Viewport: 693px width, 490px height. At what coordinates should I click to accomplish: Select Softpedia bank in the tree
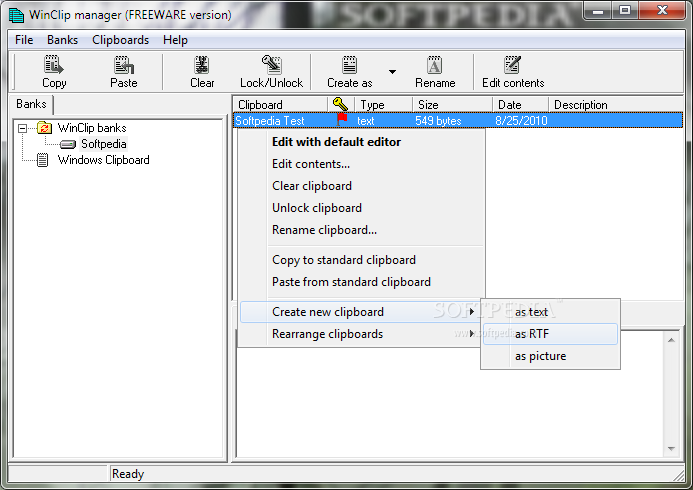[x=103, y=144]
